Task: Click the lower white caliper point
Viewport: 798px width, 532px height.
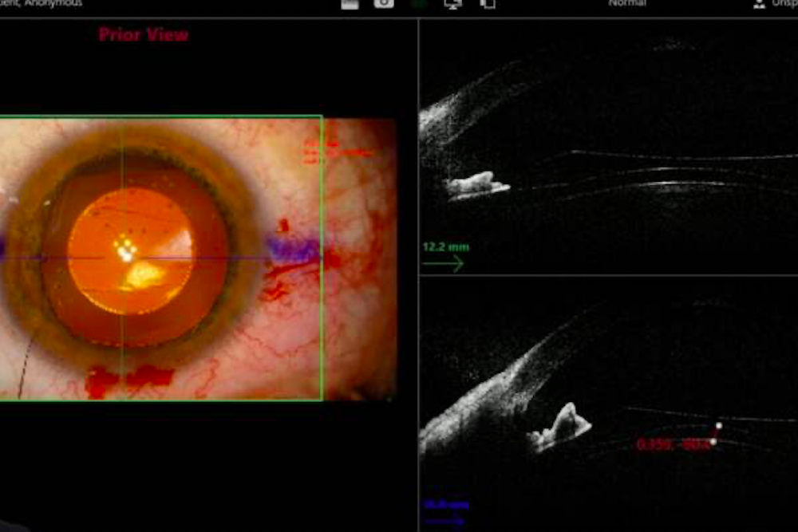Action: pos(713,441)
